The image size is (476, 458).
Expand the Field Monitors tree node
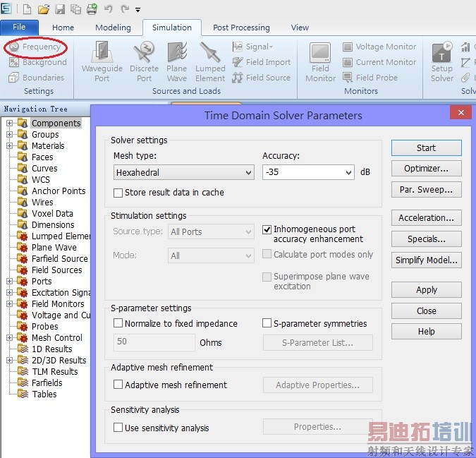9,303
